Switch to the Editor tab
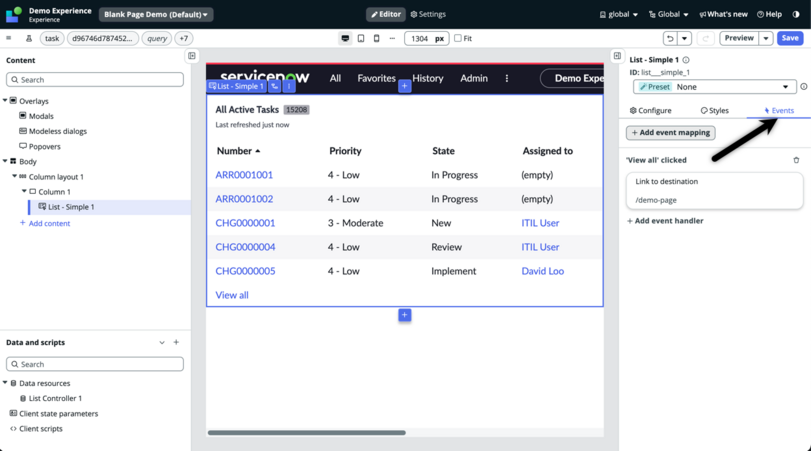Screen dimensions: 811x451 coord(386,14)
